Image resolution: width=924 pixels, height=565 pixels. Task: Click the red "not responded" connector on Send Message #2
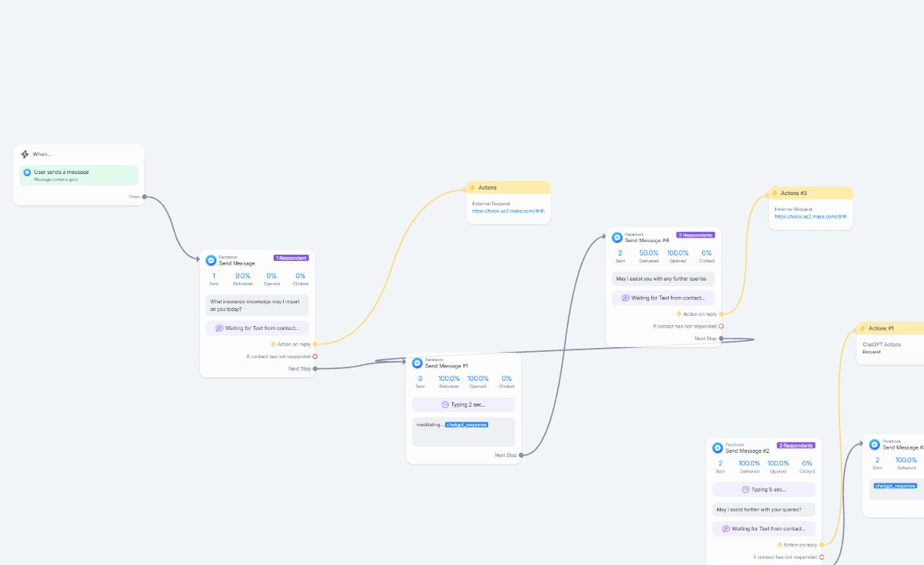pyautogui.click(x=821, y=557)
